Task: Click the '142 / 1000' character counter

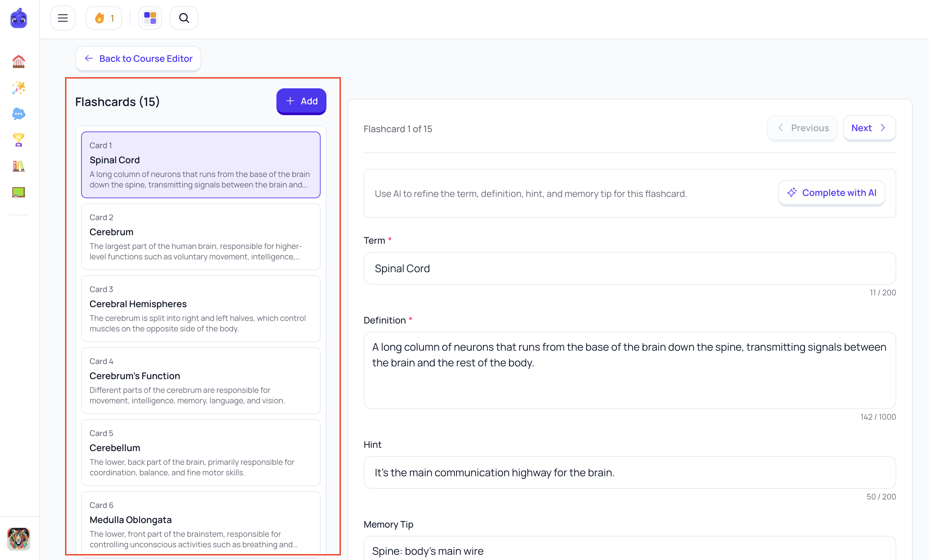Action: (878, 417)
